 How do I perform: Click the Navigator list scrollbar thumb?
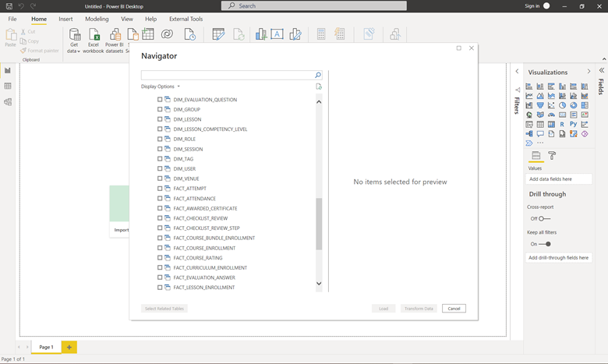coord(319,224)
